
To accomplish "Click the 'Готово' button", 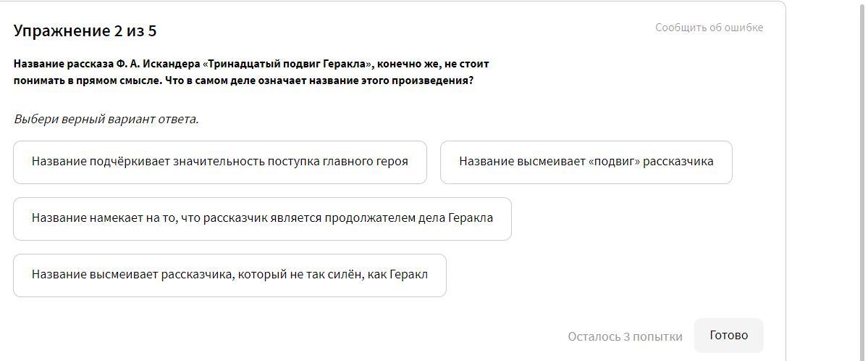I will pos(728,336).
